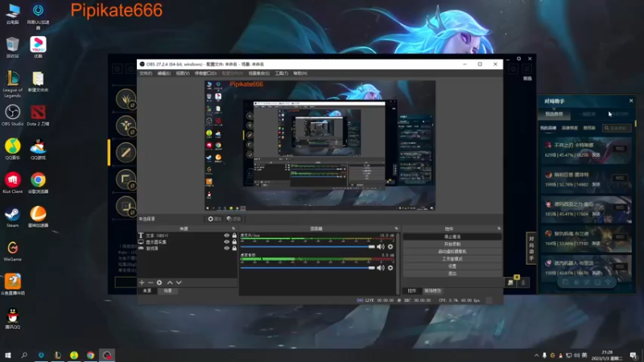
Task: Open source properties gear in sources toolbar
Action: 159,282
